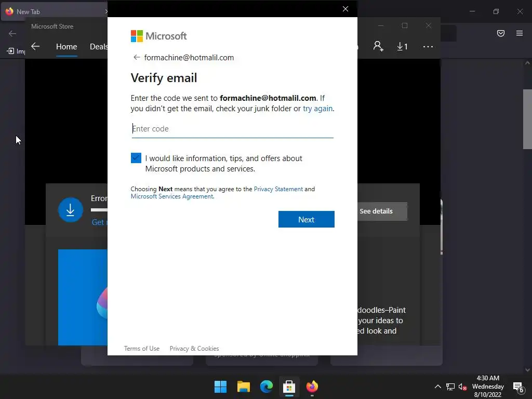Show hidden tray icons chevron

tap(438, 387)
